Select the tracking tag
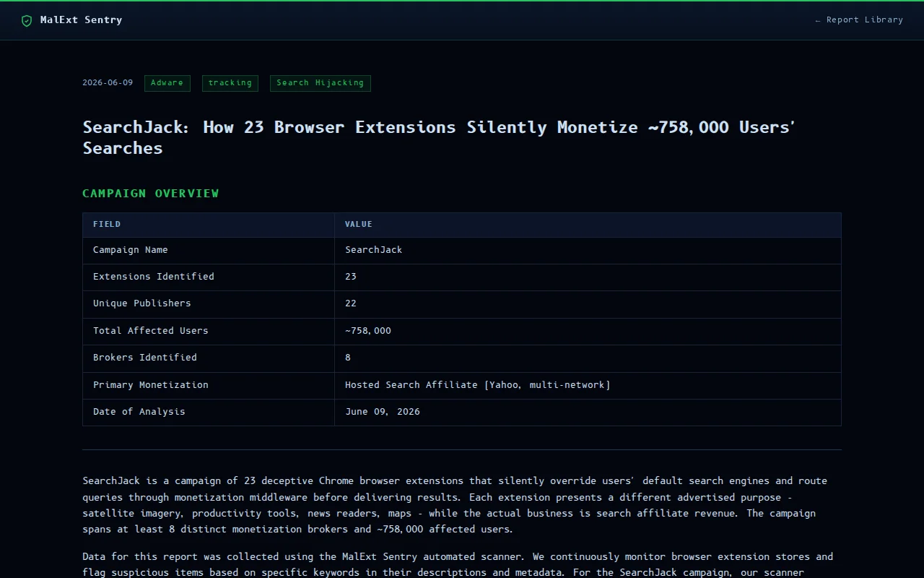 (230, 83)
